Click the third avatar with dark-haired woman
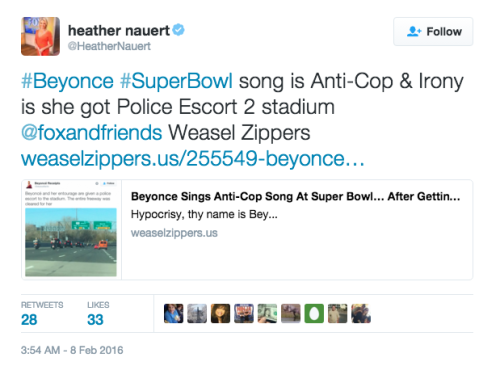 pyautogui.click(x=220, y=313)
